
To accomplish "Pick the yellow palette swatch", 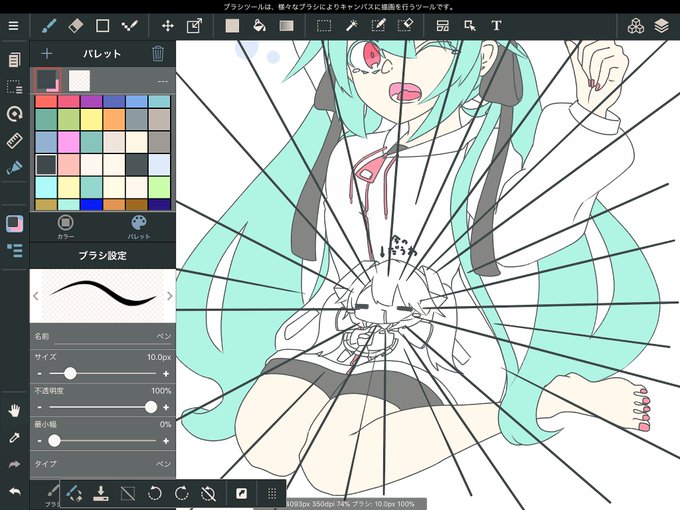I will (x=92, y=120).
